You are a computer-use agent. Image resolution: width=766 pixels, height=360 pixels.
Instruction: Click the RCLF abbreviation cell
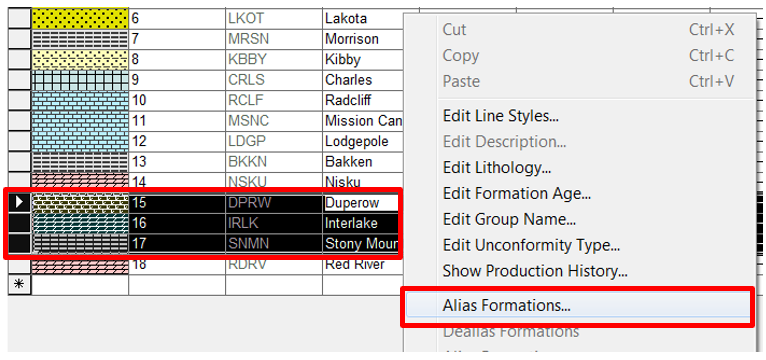point(274,101)
